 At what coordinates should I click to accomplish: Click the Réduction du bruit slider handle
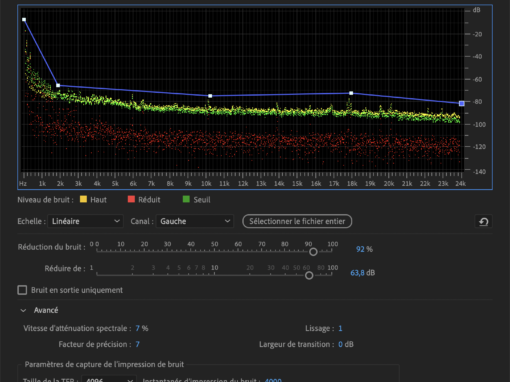313,252
